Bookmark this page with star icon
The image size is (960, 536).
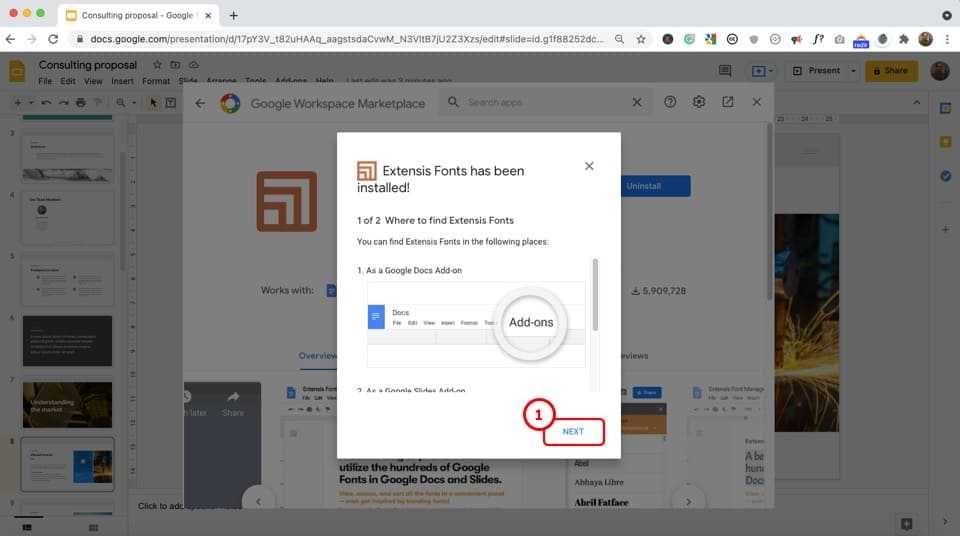(x=641, y=39)
